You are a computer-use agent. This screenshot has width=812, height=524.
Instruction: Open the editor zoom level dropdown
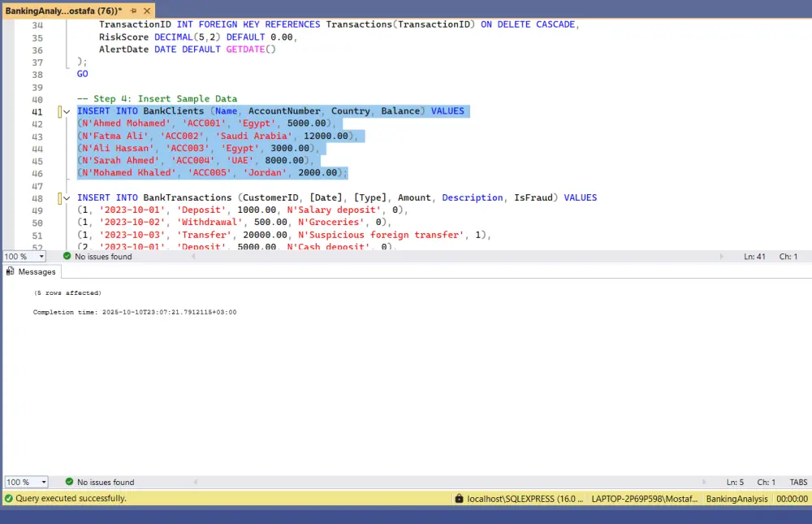(x=42, y=256)
